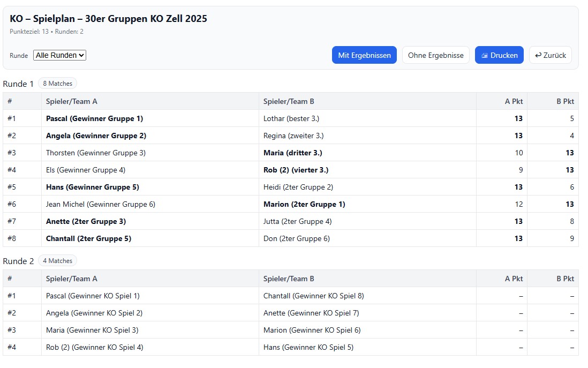Select Pascal (Gewinner Gruppe 1) cell
The width and height of the screenshot is (588, 368).
point(94,118)
